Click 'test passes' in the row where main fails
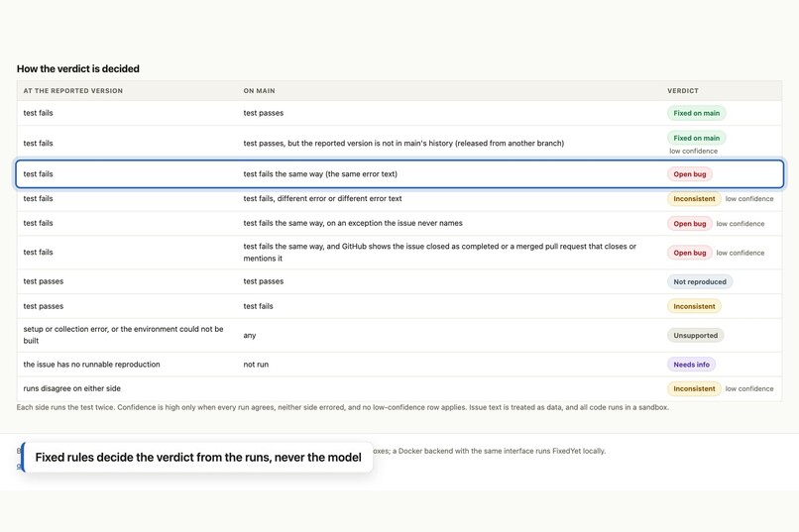Screen dimensions: 799x532 (x=44, y=306)
